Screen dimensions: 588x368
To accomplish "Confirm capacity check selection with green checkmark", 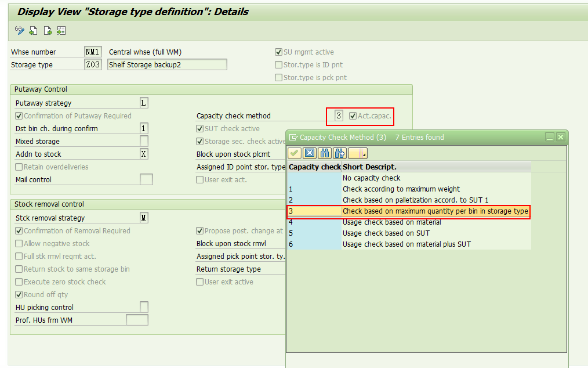I will [x=293, y=153].
